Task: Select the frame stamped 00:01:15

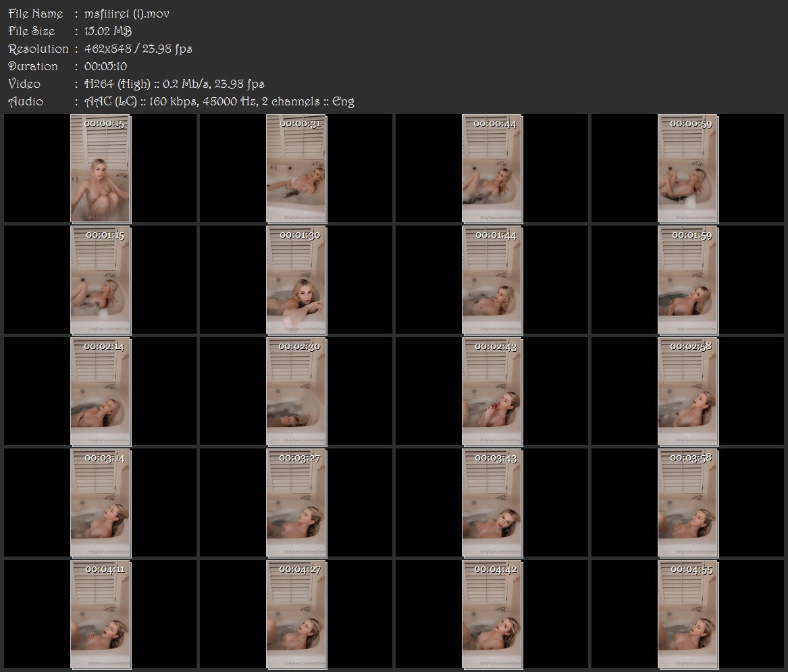Action: pyautogui.click(x=101, y=280)
